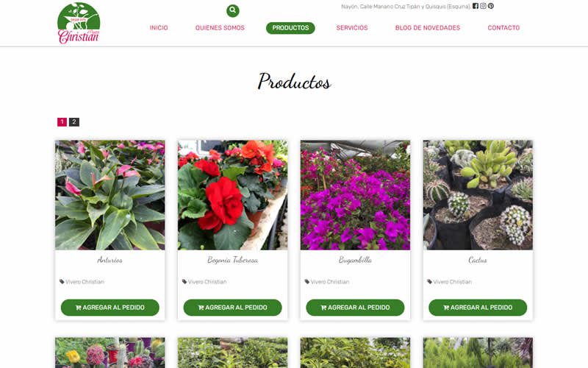Screen dimensions: 588x368
Task: Open the SERVICIOS menu item
Action: point(352,28)
